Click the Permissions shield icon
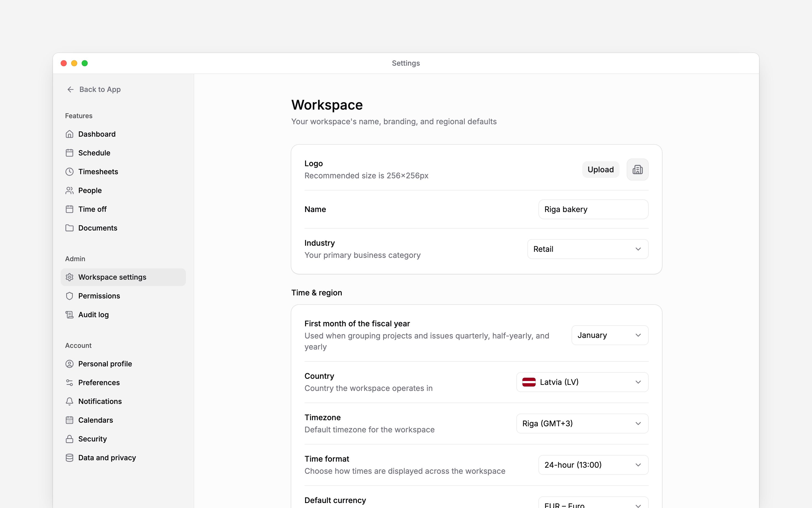The height and width of the screenshot is (508, 812). click(70, 296)
